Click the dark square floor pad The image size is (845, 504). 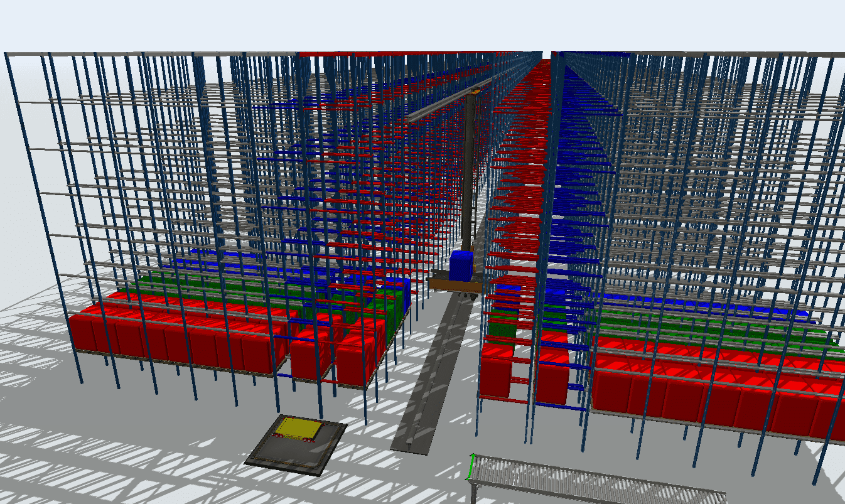296,444
